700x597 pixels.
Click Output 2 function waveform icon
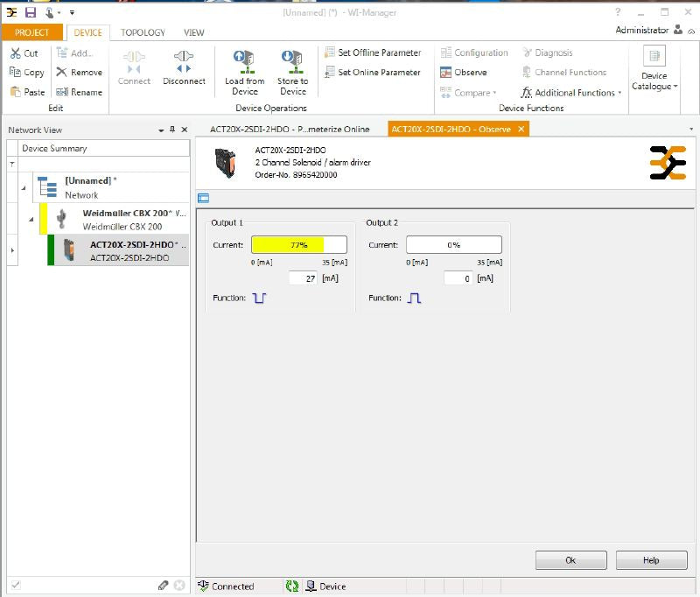415,298
